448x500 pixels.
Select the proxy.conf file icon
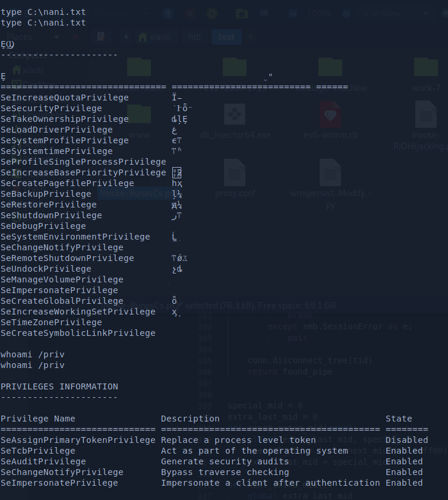tap(235, 172)
